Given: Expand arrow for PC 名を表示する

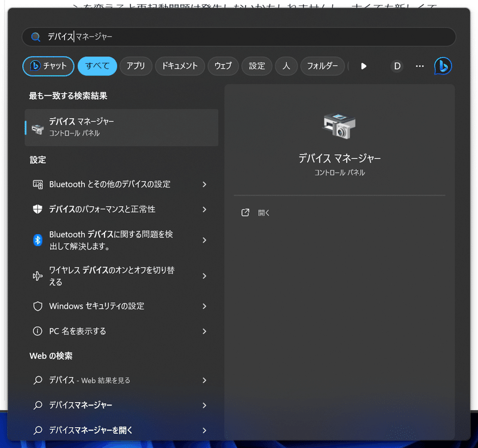Looking at the screenshot, I should (x=204, y=332).
